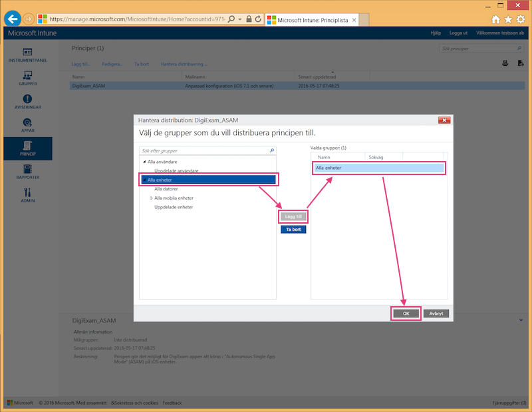The width and height of the screenshot is (532, 412).
Task: Expand the Alla mobila enheter node
Action: click(152, 198)
